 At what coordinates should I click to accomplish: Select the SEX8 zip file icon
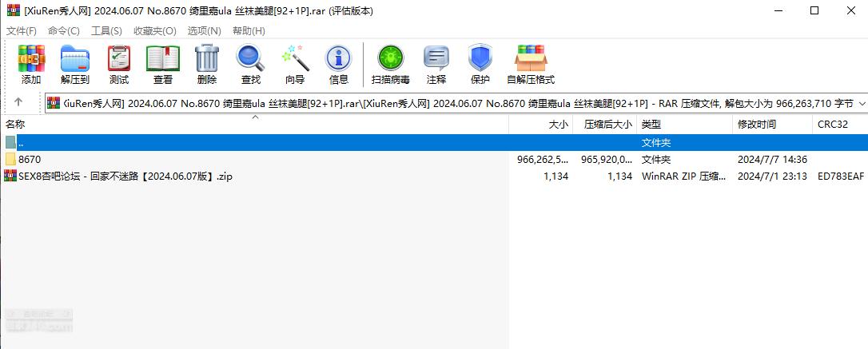coord(10,176)
